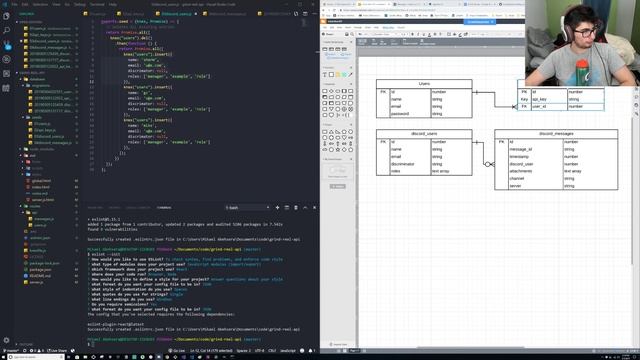Select the text shape in draw.io palette
Screen dimensions: 640x360
pos(325,75)
